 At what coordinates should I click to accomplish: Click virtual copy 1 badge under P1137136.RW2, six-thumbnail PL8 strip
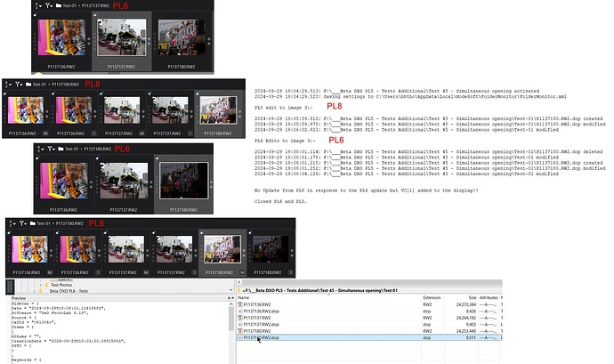click(x=98, y=272)
